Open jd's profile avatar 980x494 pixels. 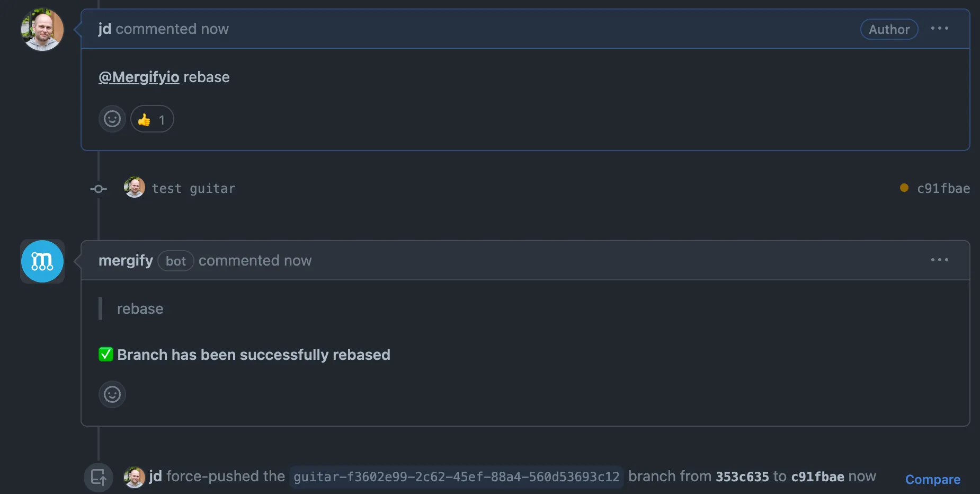(42, 30)
